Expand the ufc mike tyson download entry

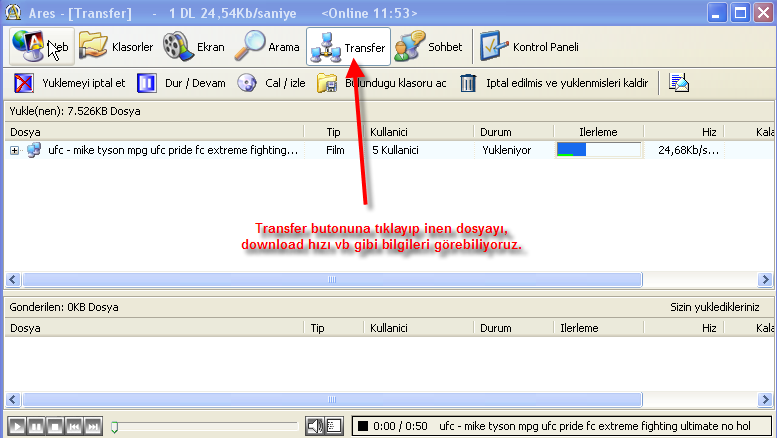pyautogui.click(x=15, y=150)
